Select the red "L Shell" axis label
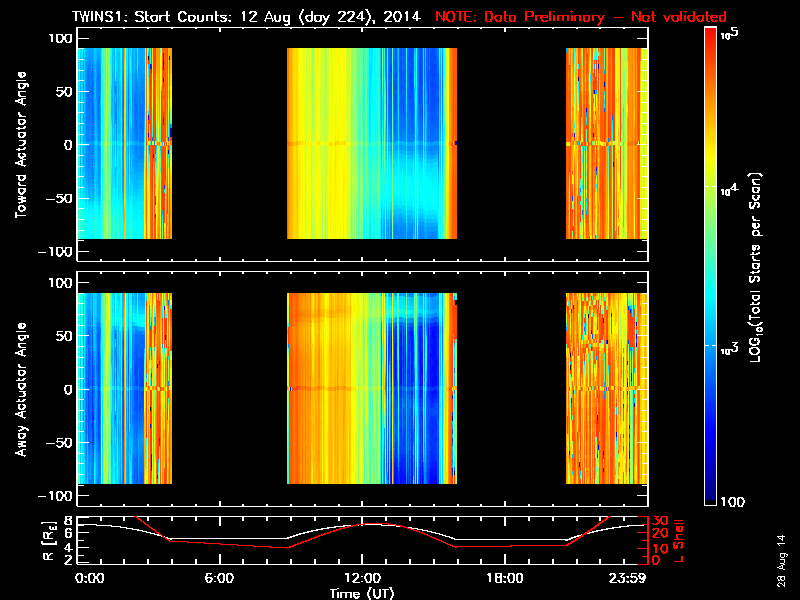 [678, 541]
